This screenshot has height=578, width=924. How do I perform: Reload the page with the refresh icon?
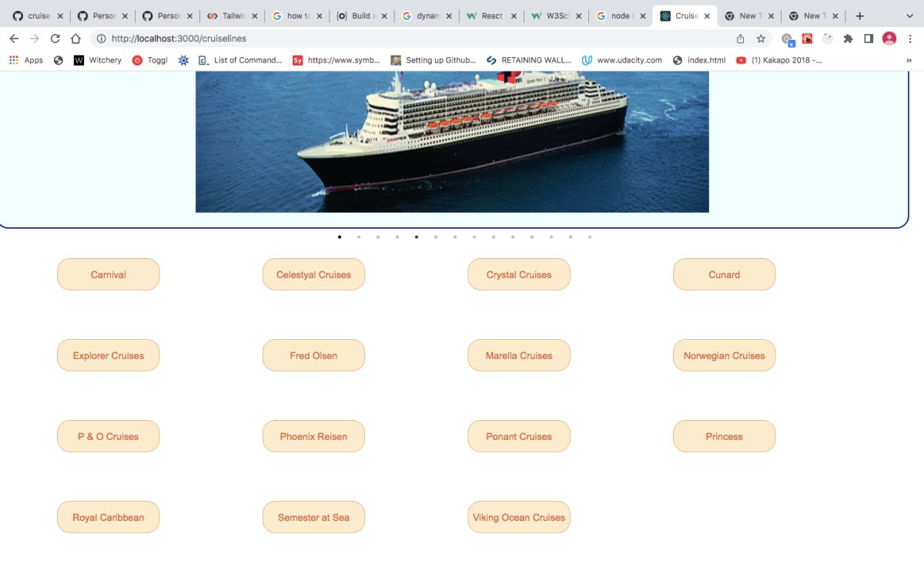pyautogui.click(x=55, y=39)
